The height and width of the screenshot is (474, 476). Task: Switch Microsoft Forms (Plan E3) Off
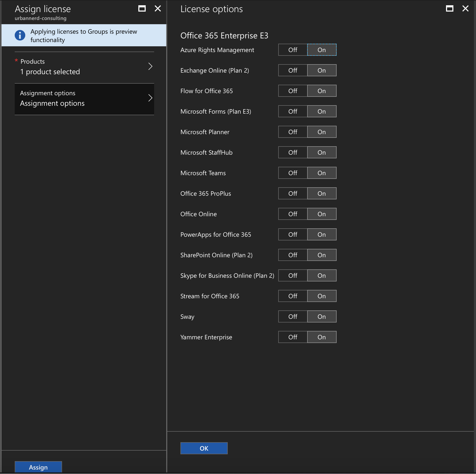click(x=293, y=111)
